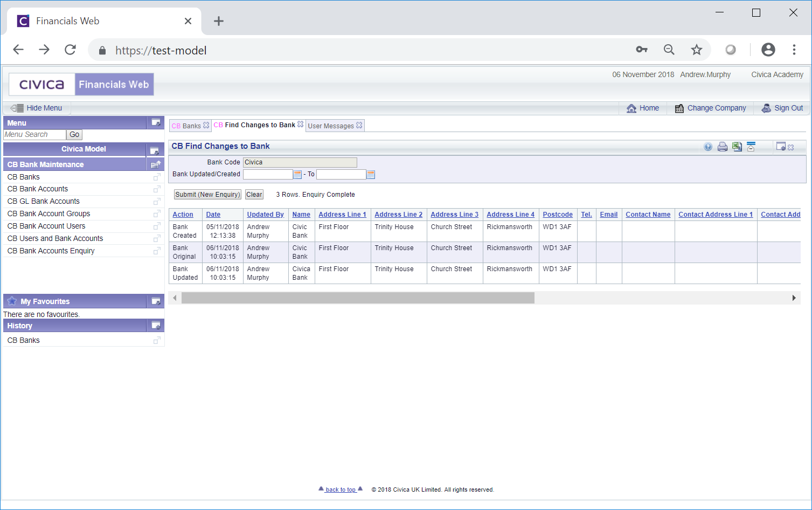The height and width of the screenshot is (510, 812).
Task: Click the Menu Search field
Action: click(x=34, y=135)
